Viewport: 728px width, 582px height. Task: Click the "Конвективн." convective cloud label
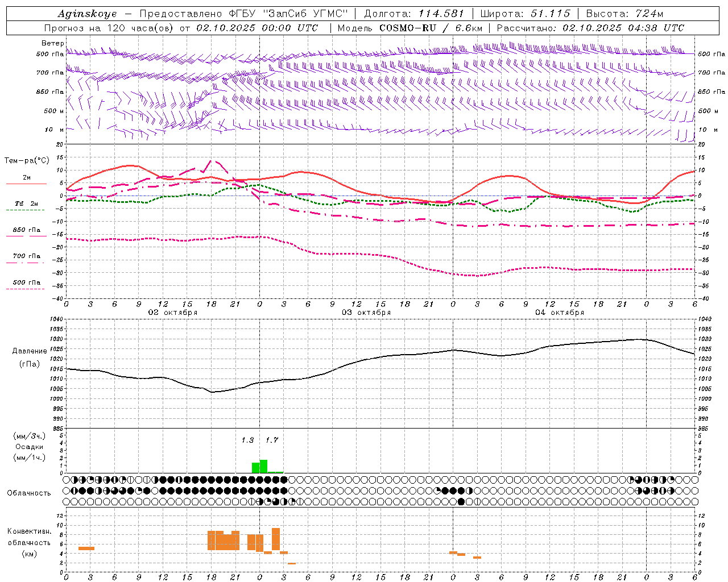(30, 531)
